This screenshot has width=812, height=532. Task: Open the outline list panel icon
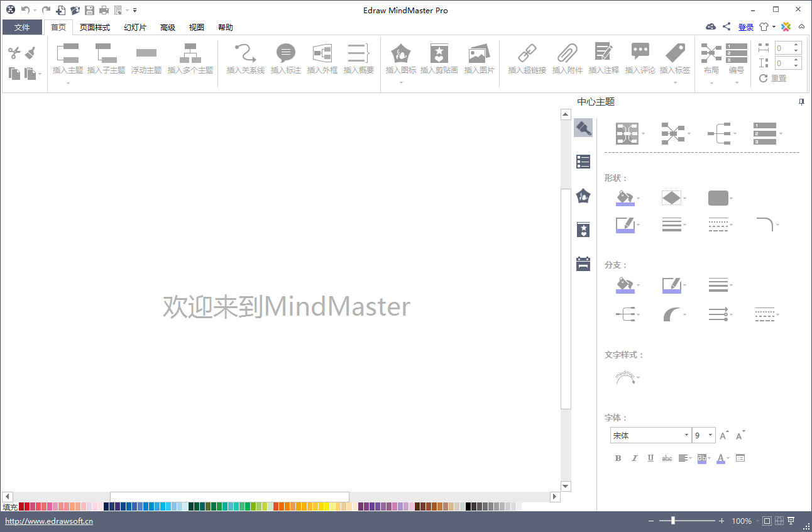coord(583,162)
